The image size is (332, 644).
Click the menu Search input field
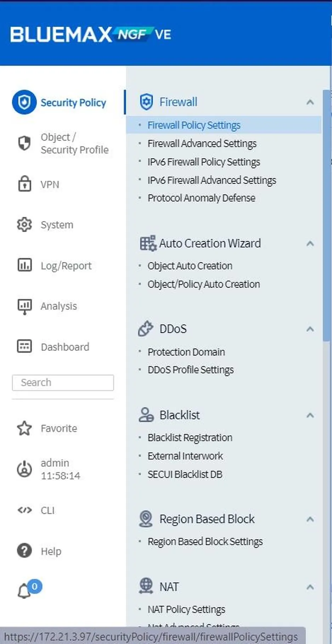(x=63, y=383)
